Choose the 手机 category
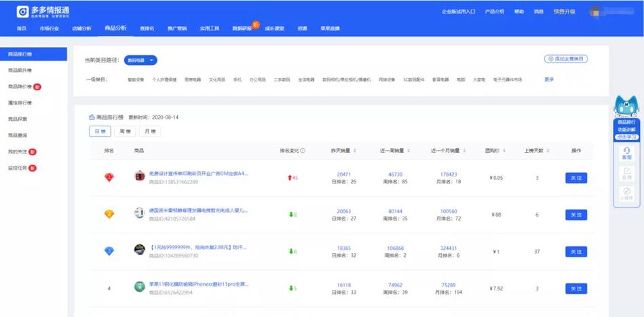 [238, 79]
